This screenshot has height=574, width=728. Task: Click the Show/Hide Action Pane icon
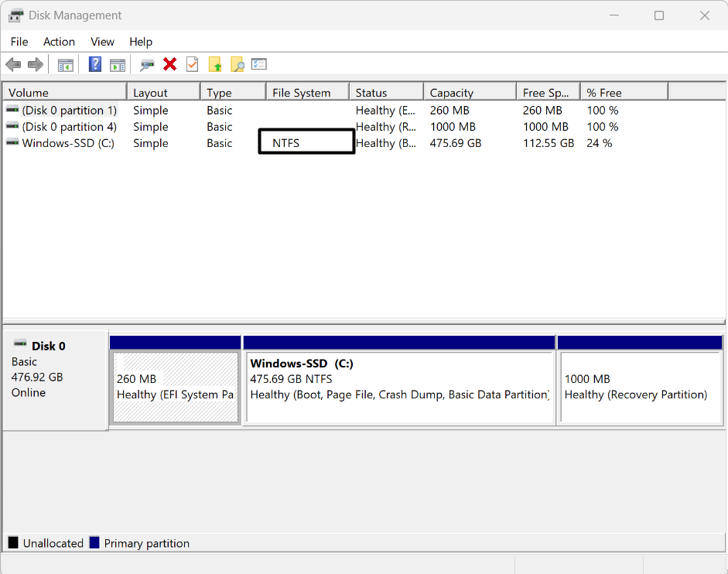click(118, 65)
